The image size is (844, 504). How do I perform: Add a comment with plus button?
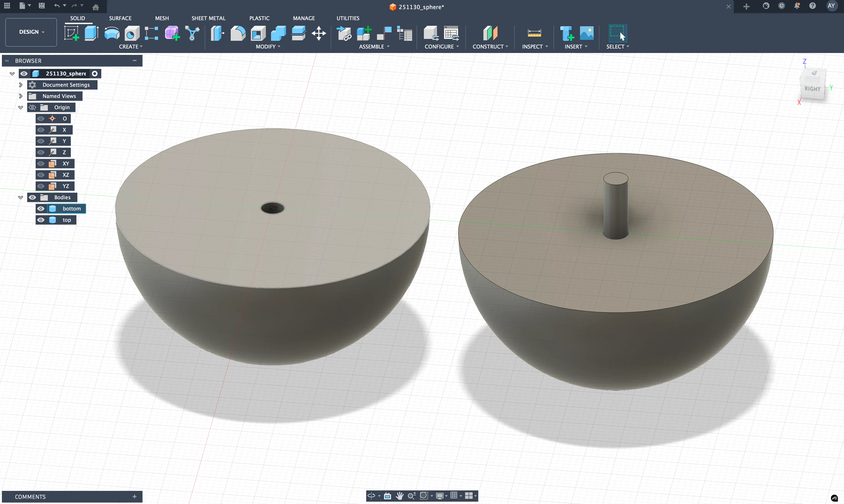pyautogui.click(x=135, y=496)
